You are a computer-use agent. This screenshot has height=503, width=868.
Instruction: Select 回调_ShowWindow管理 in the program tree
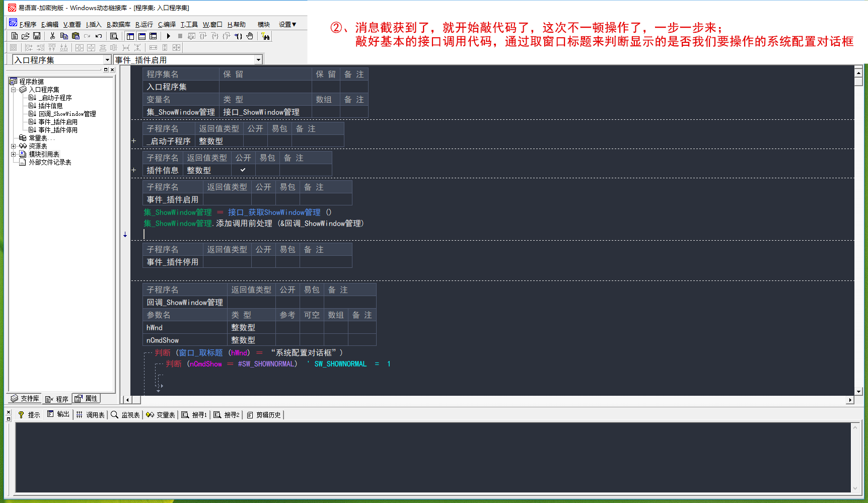click(x=67, y=114)
